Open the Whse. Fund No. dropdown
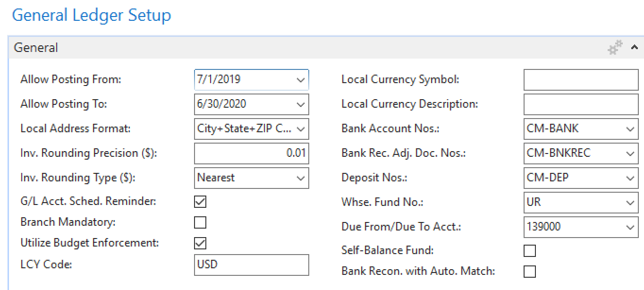Image resolution: width=644 pixels, height=290 pixels. coord(630,203)
